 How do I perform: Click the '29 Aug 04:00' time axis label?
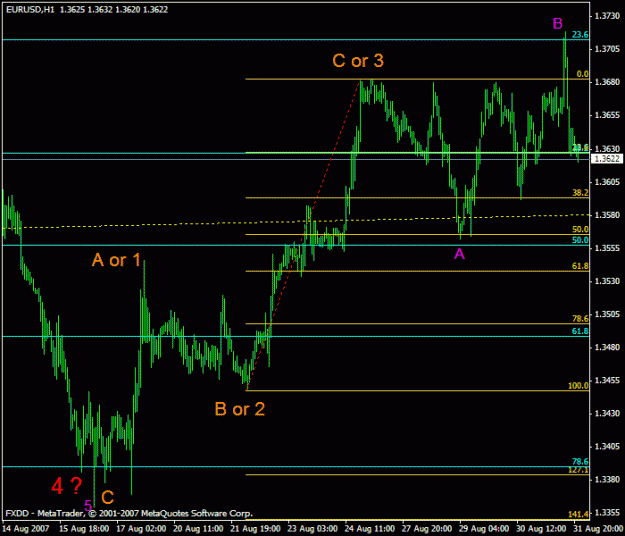pyautogui.click(x=484, y=529)
